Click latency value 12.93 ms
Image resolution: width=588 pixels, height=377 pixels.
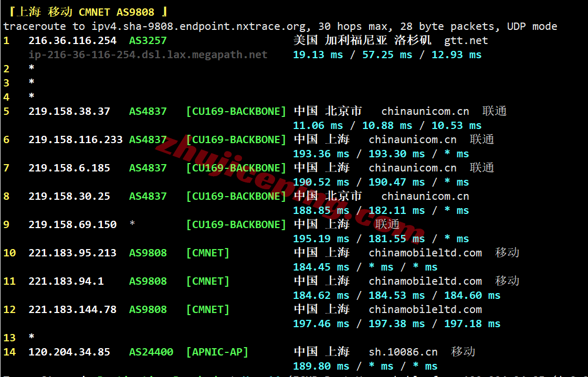(456, 55)
